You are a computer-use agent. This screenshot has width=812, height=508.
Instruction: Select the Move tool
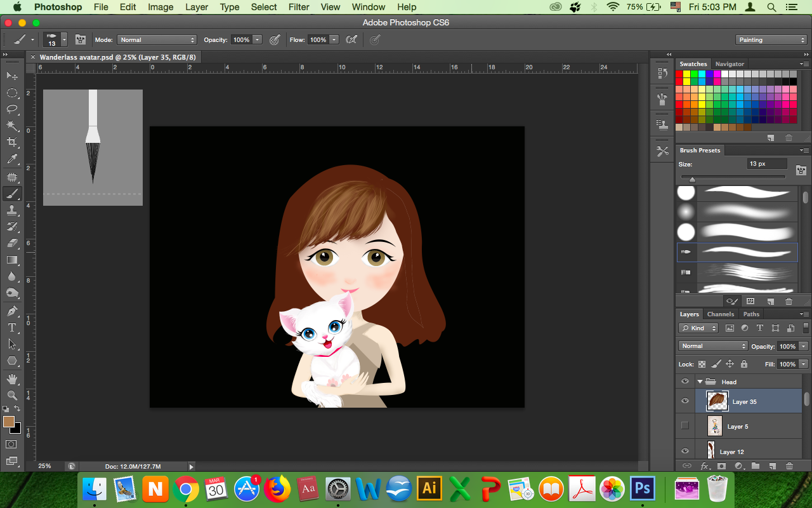[12, 76]
